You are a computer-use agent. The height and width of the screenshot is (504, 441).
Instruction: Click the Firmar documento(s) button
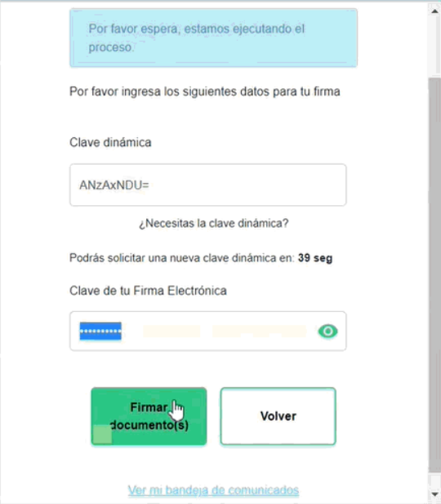(x=149, y=417)
